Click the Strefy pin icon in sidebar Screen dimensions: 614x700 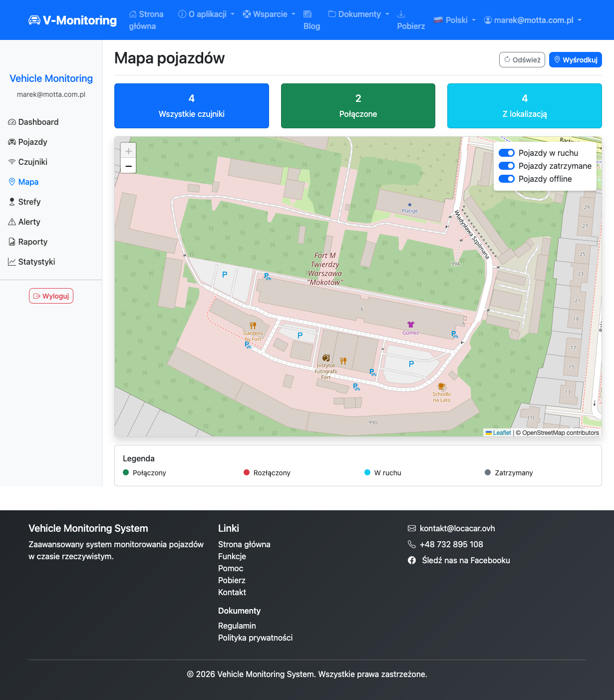[x=12, y=202]
